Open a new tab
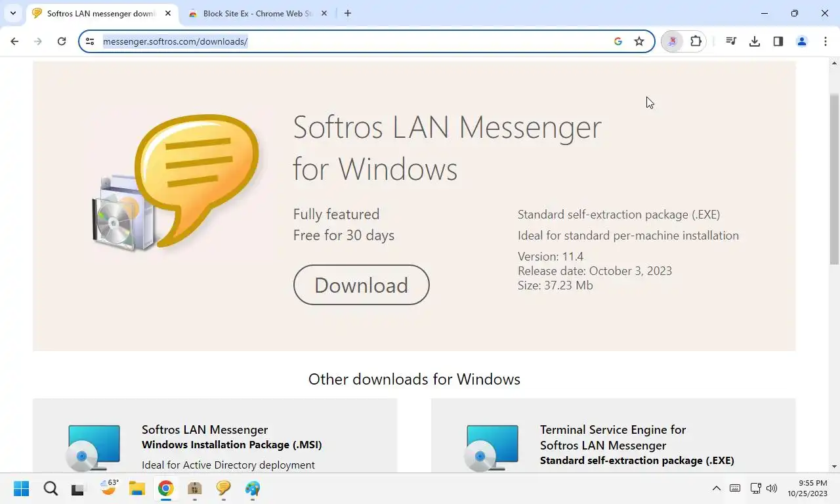Screen dimensions: 840x504 click(x=348, y=13)
